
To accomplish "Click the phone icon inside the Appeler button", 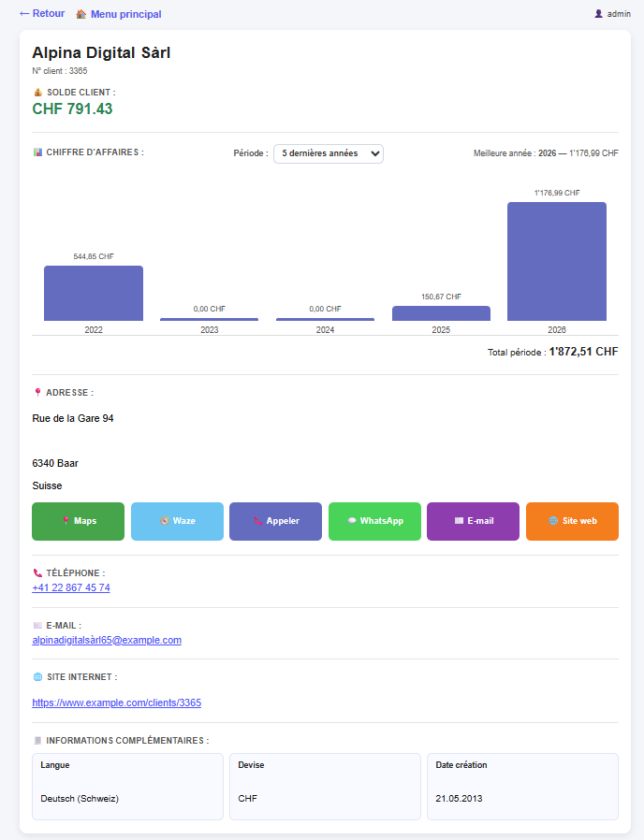I will 258,521.
